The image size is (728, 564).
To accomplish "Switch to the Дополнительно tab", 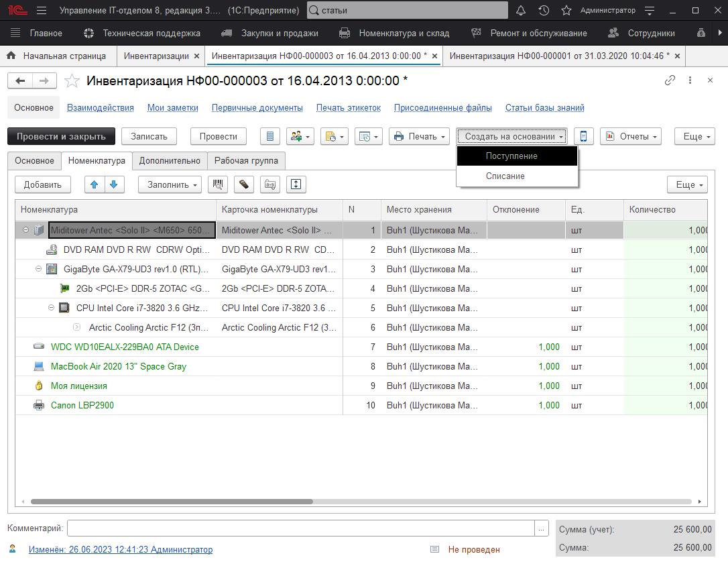I will [x=170, y=161].
